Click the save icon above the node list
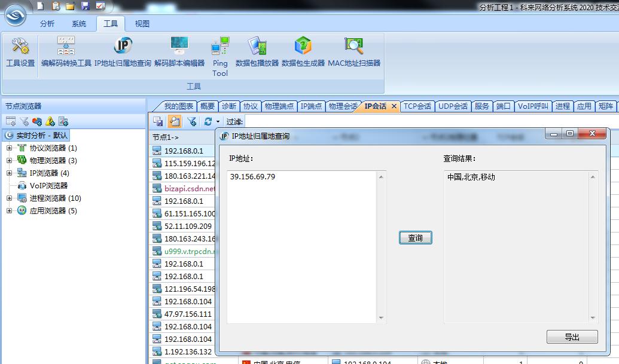 point(158,121)
